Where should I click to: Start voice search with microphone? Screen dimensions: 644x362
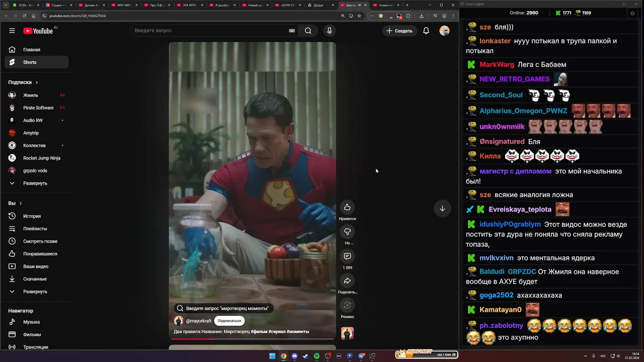(330, 31)
